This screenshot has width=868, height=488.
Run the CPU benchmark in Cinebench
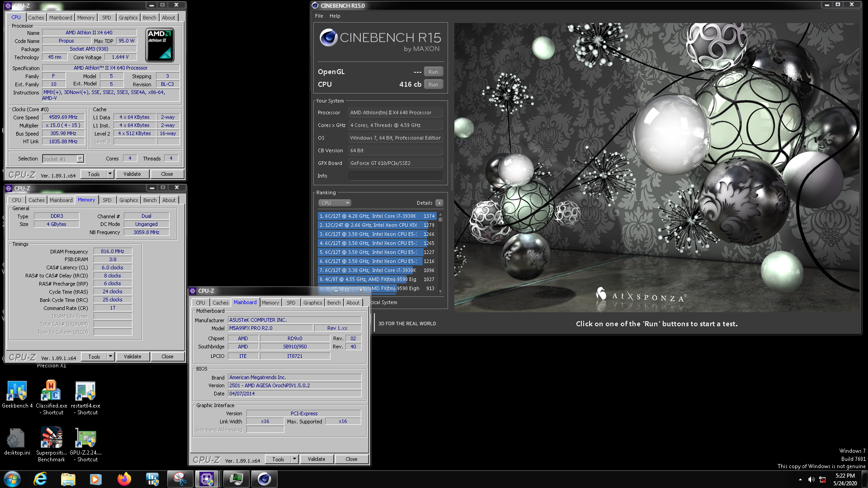click(433, 84)
